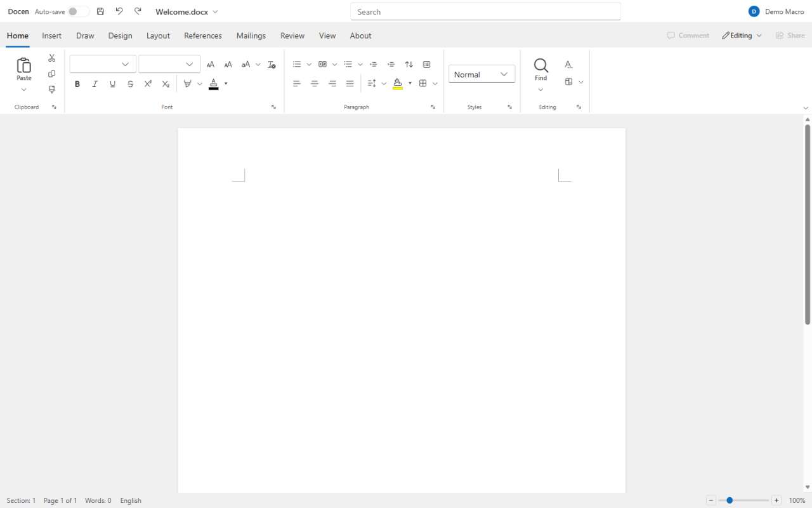
Task: Open the Review tab
Action: (x=292, y=36)
